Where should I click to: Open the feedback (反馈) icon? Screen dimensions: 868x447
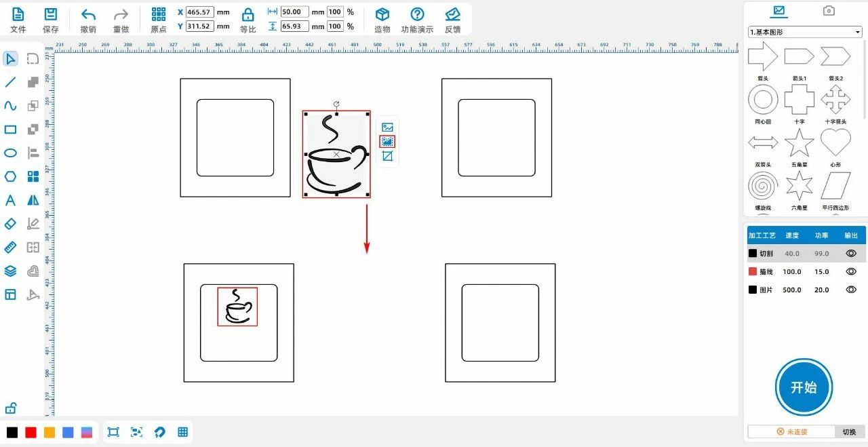pyautogui.click(x=452, y=15)
